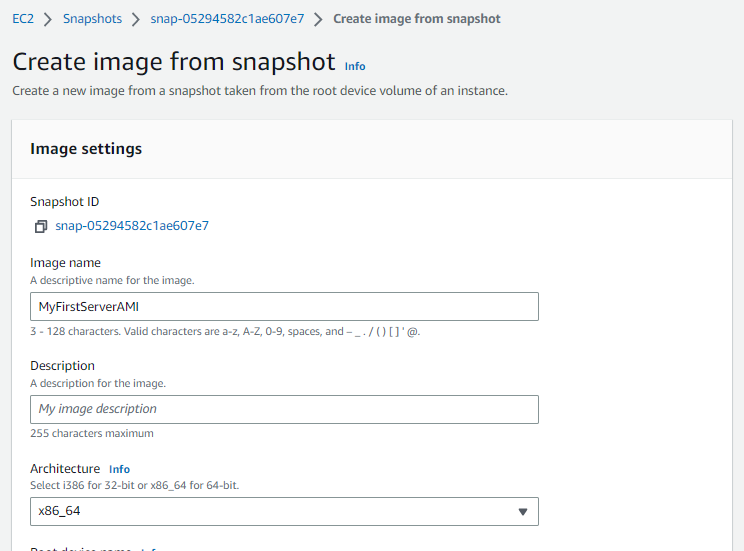Open snap-05294582c1ae607e7 in the breadcrumb trail
Viewport: 744px width, 551px height.
(227, 19)
